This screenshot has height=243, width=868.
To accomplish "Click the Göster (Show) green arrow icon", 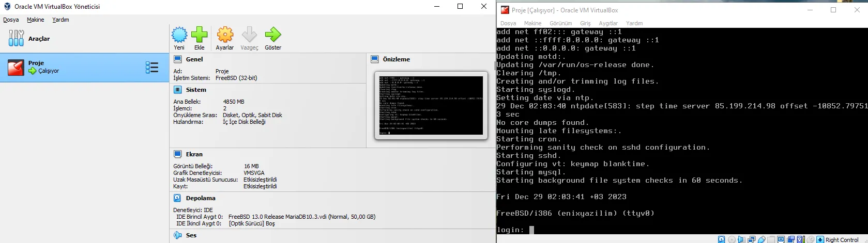I will click(273, 35).
